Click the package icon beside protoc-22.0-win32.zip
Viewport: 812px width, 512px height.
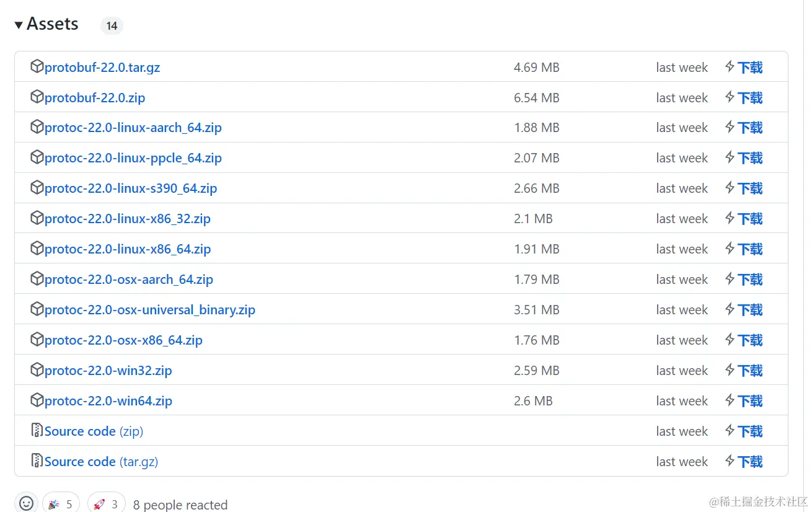[37, 370]
